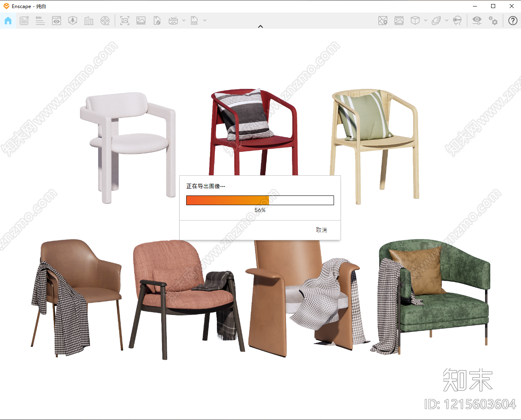Click the screenshot capture icon
521x420 pixels.
click(125, 21)
